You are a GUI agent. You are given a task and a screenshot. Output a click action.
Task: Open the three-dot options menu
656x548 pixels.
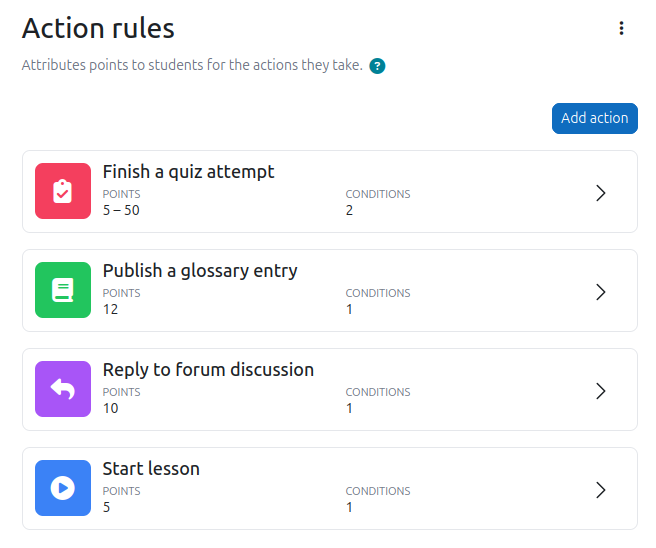(x=621, y=28)
